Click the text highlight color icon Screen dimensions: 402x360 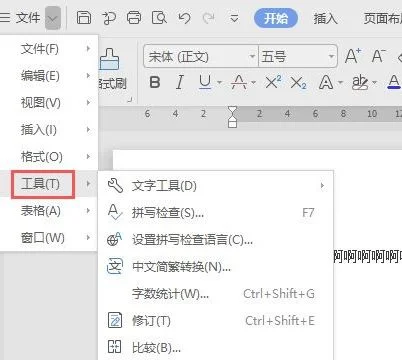pos(360,82)
